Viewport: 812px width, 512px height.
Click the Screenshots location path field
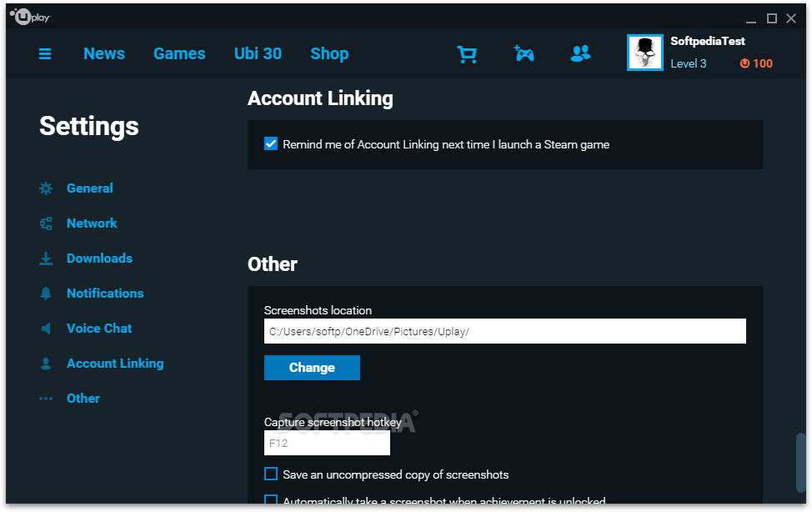(x=505, y=331)
